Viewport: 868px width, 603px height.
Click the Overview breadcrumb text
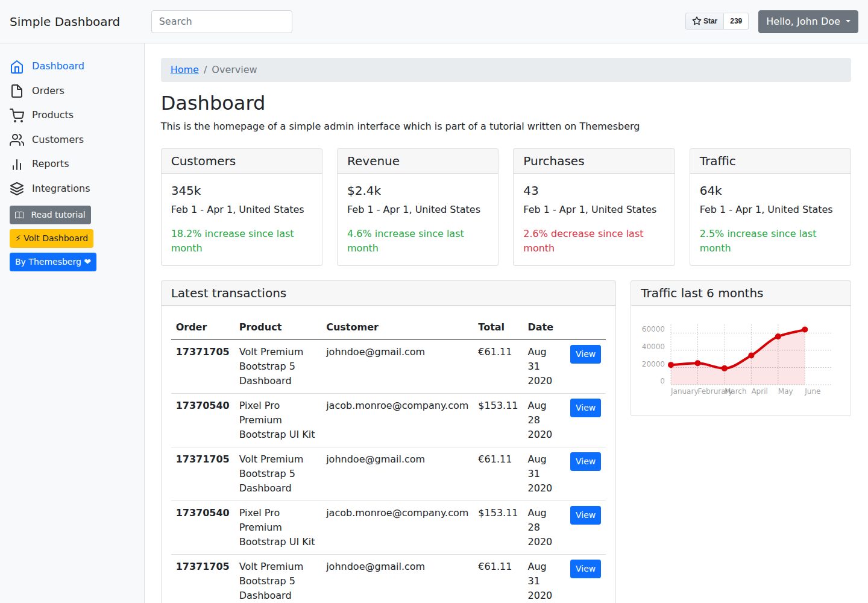pyautogui.click(x=234, y=70)
